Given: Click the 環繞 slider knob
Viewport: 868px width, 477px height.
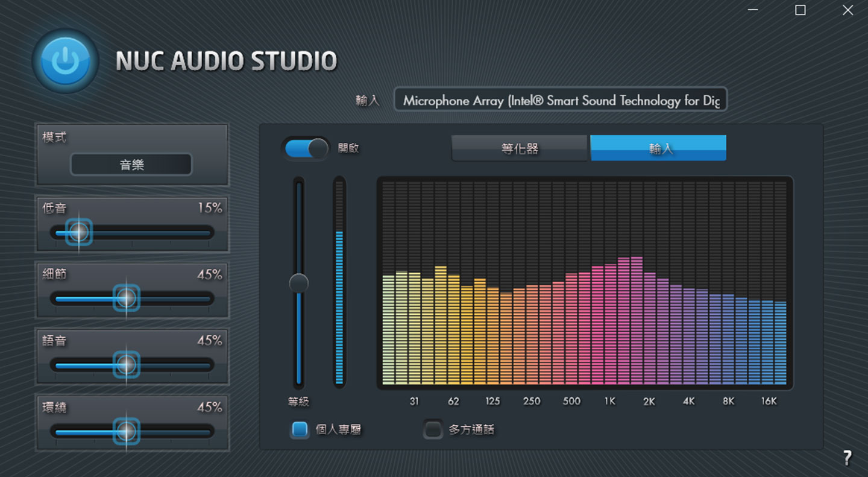Looking at the screenshot, I should [126, 431].
